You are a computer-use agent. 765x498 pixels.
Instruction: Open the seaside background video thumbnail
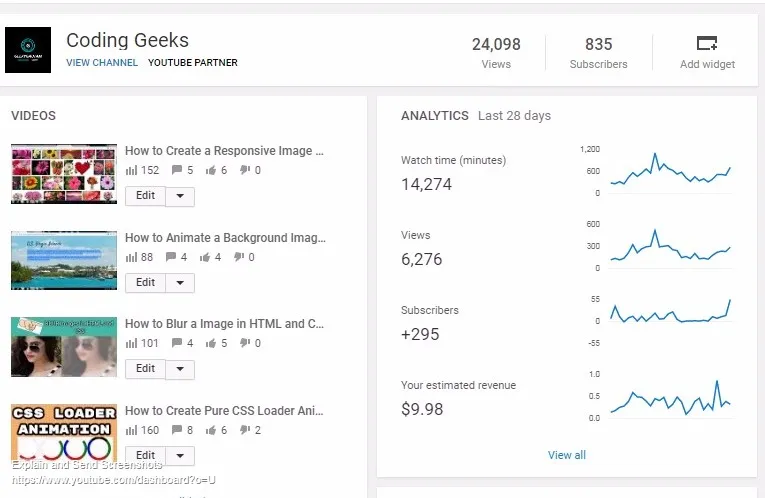pos(64,260)
